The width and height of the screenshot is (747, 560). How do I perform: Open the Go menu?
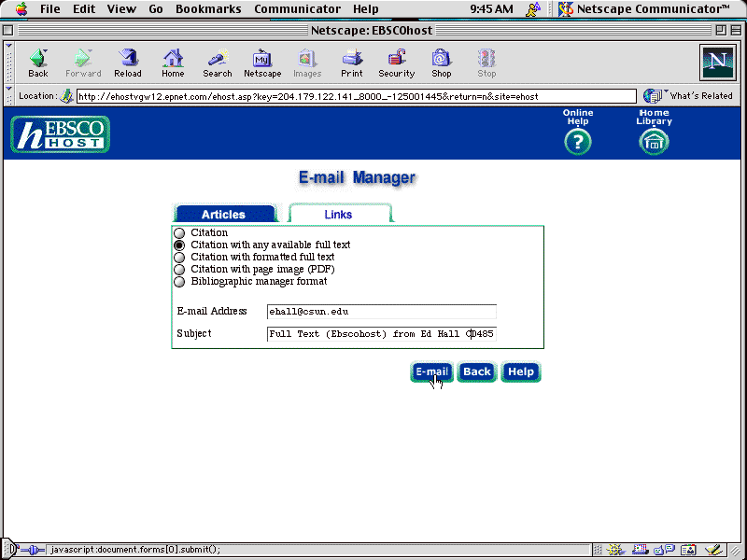click(156, 8)
